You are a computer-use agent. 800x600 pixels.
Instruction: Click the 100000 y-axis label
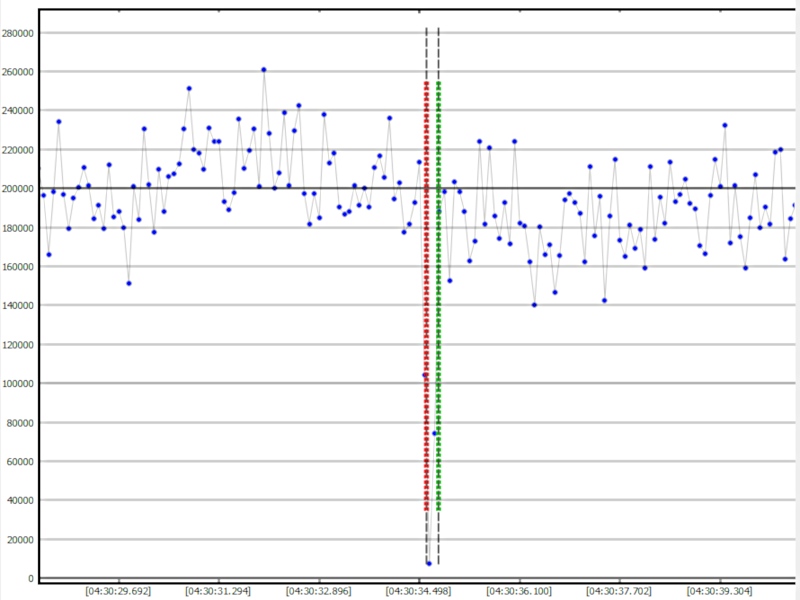[19, 384]
